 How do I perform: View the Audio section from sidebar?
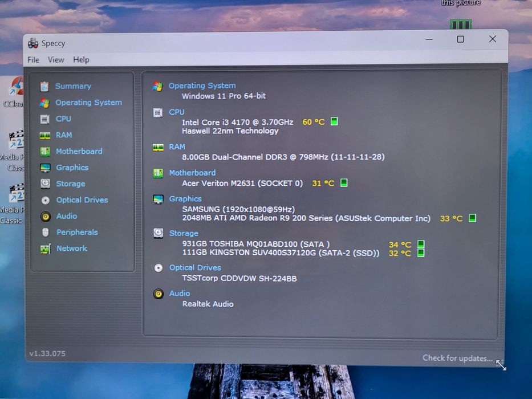point(67,216)
